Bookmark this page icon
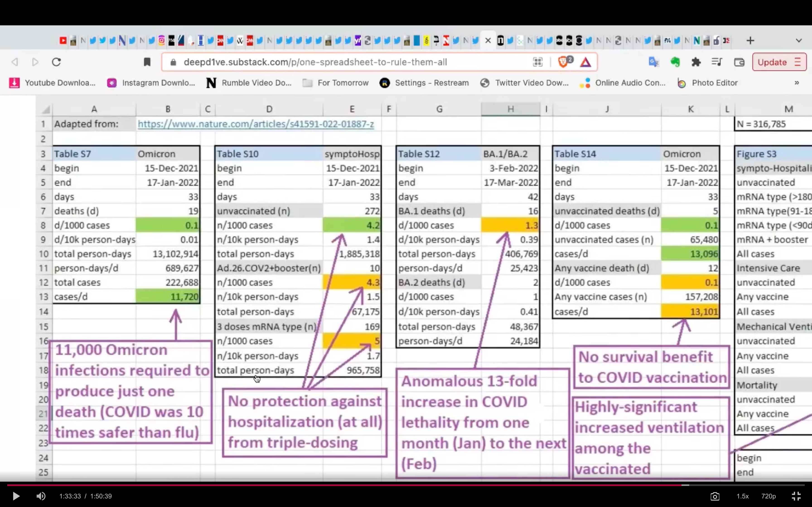 click(147, 62)
